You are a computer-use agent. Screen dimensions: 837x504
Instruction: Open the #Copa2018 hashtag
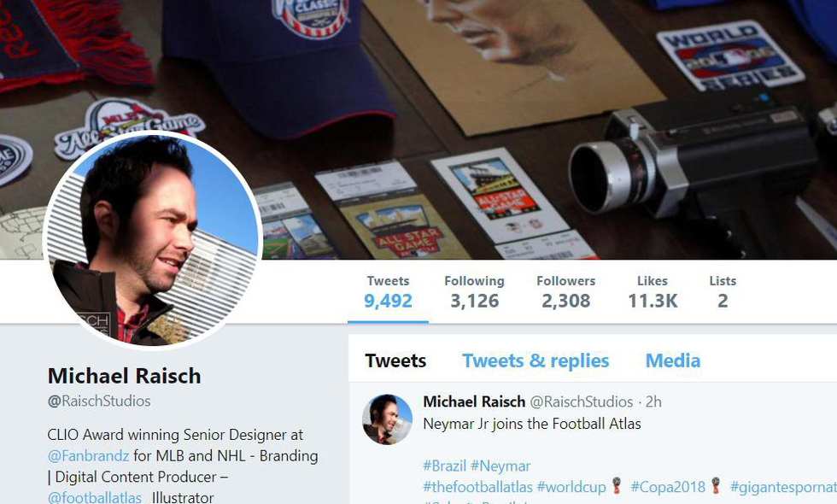tap(668, 487)
